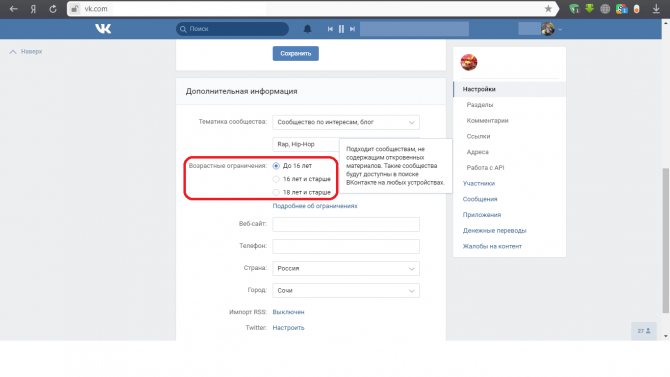Open browser downloads arrow icon

[x=656, y=9]
